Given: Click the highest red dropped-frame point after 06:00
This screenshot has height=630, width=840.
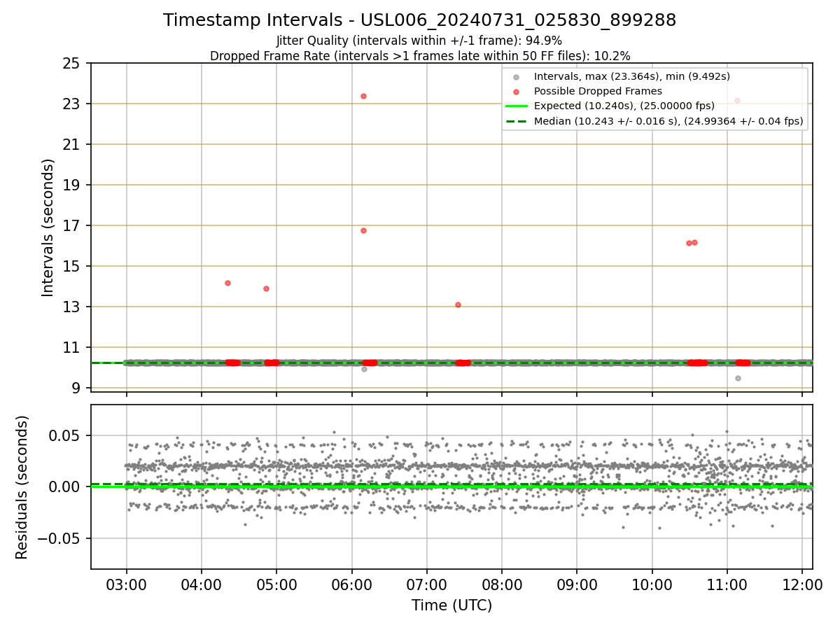Looking at the screenshot, I should (x=363, y=96).
